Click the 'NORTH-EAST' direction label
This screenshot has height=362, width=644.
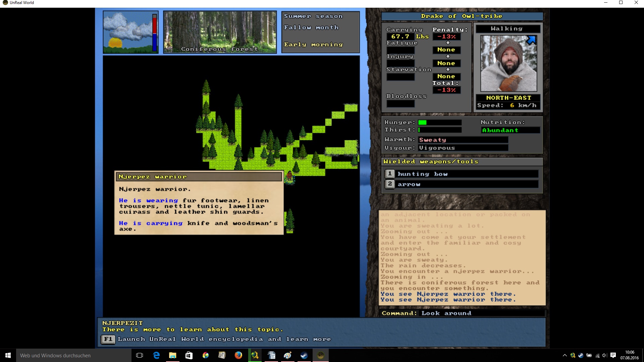508,98
